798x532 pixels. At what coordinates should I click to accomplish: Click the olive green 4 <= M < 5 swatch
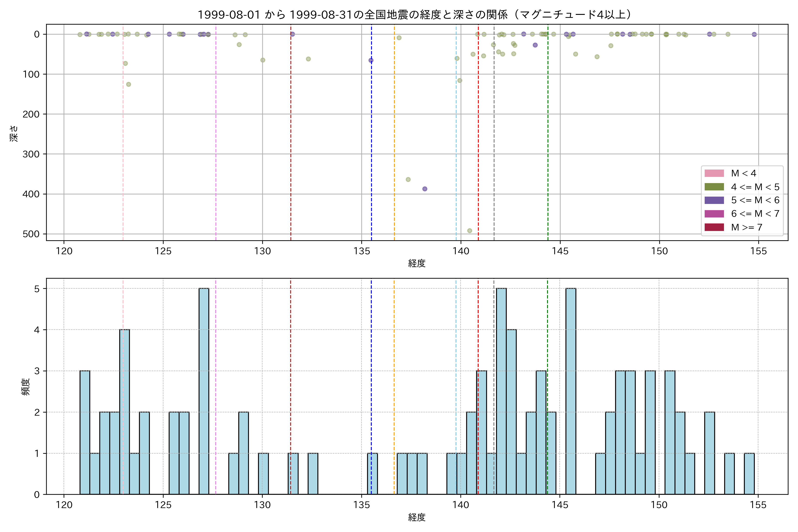coord(714,187)
